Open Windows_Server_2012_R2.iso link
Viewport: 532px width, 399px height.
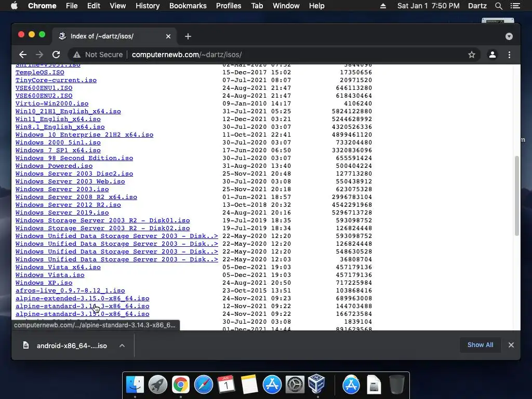pos(68,205)
